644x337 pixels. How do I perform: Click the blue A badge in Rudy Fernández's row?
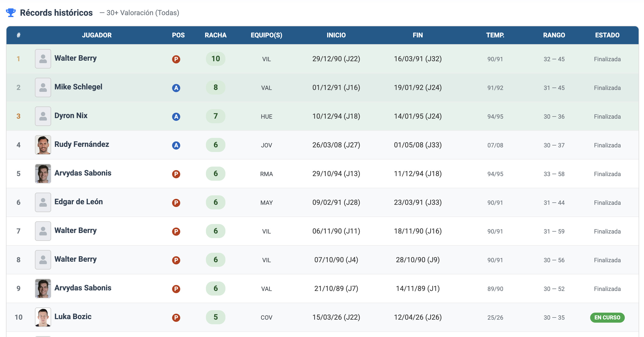pyautogui.click(x=176, y=145)
